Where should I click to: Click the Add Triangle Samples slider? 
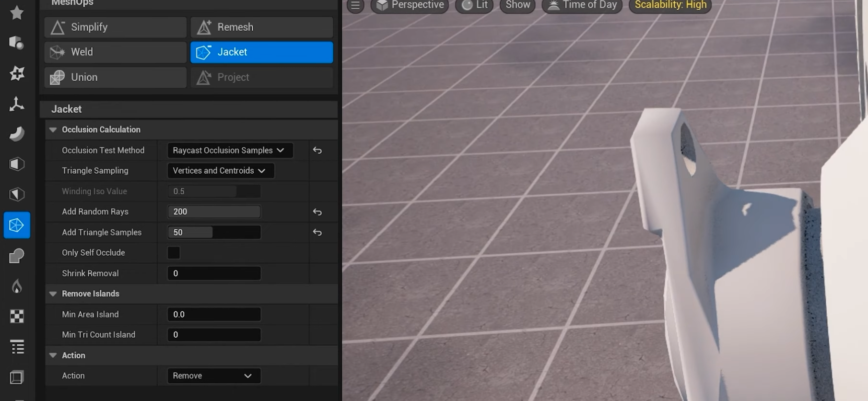pyautogui.click(x=214, y=233)
